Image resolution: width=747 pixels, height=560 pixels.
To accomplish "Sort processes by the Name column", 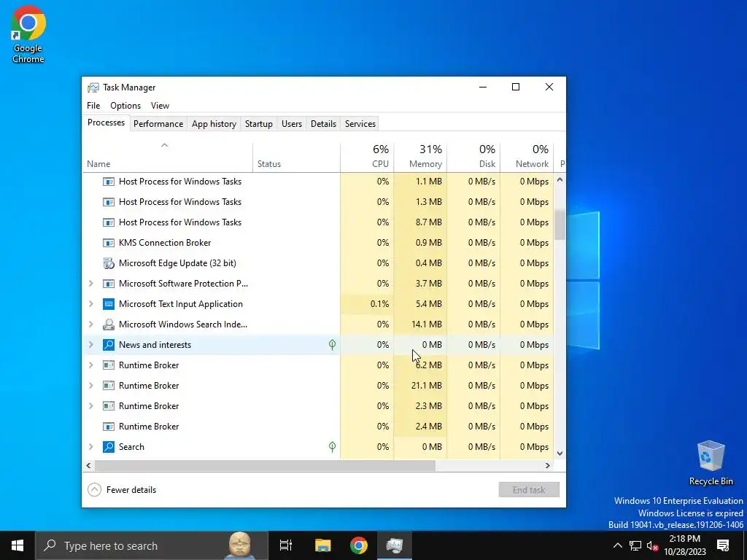I will pyautogui.click(x=167, y=157).
